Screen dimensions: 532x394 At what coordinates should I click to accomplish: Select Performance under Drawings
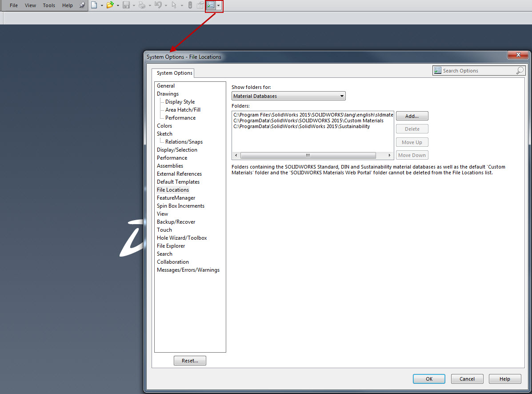[x=180, y=118]
